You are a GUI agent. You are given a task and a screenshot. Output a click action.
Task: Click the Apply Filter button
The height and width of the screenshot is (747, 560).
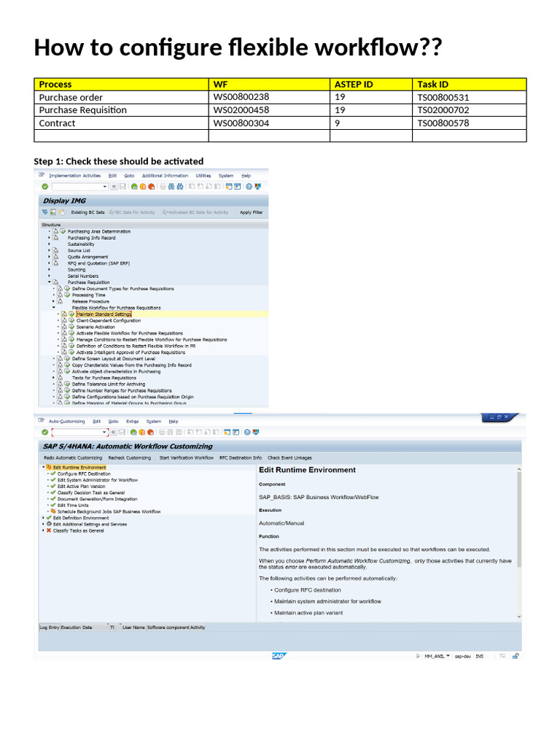click(251, 212)
